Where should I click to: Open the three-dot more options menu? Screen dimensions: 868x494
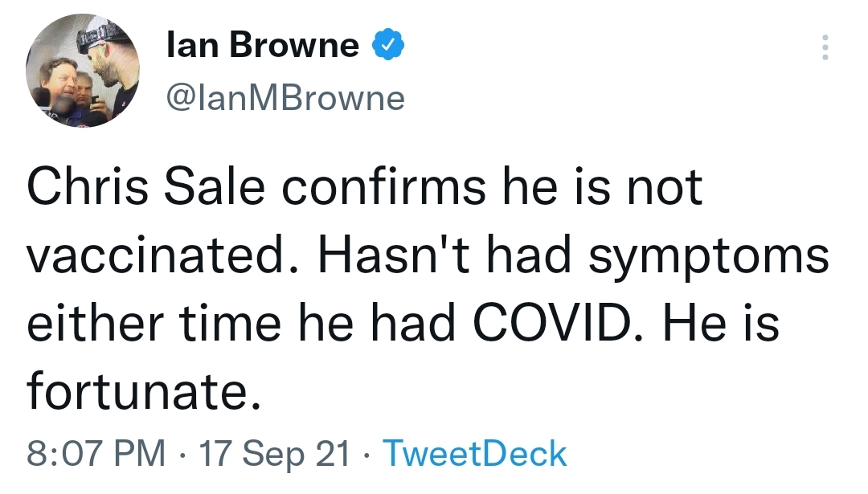825,47
